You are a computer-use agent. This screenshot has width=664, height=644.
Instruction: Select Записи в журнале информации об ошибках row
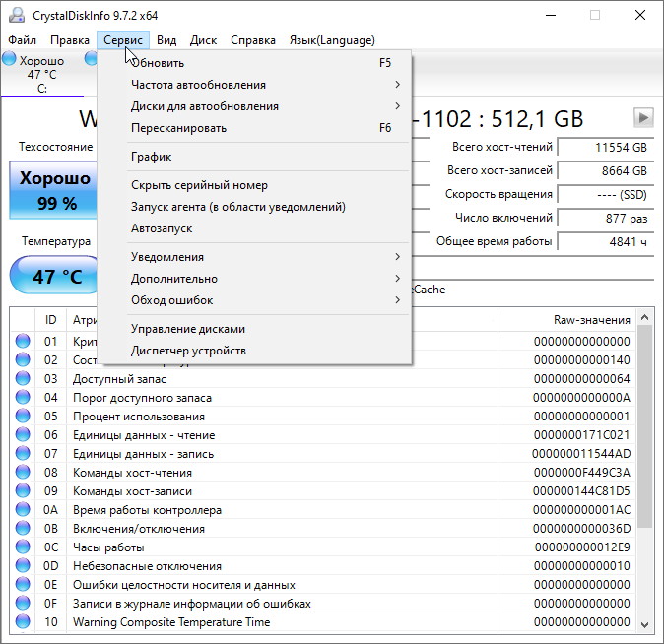point(323,603)
